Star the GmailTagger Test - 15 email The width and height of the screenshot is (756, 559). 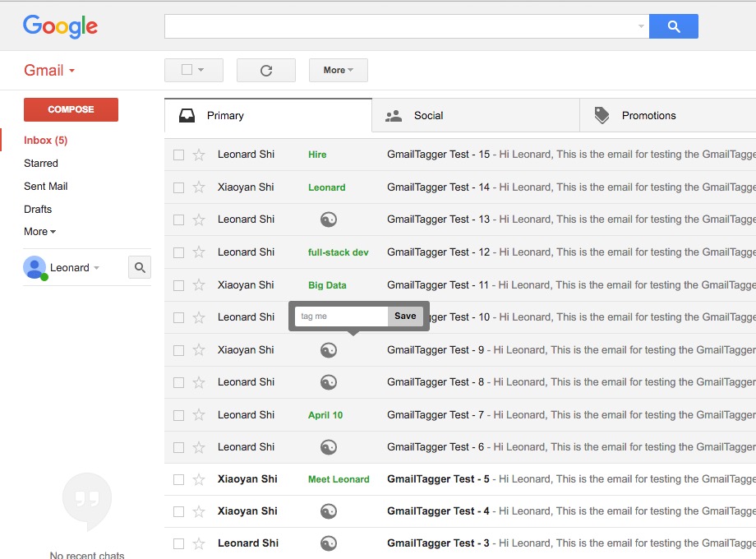tap(199, 155)
